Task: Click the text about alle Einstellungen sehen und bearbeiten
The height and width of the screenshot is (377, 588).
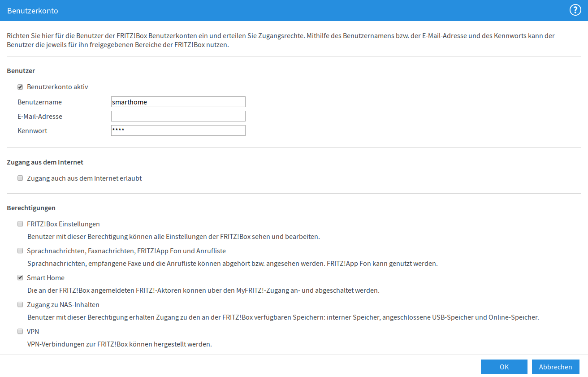Action: [173, 237]
